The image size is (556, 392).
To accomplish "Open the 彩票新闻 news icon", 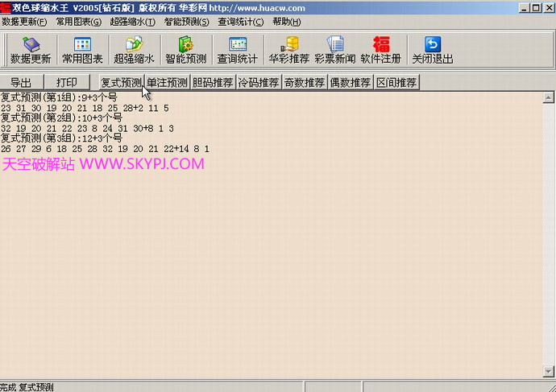I will 334,45.
